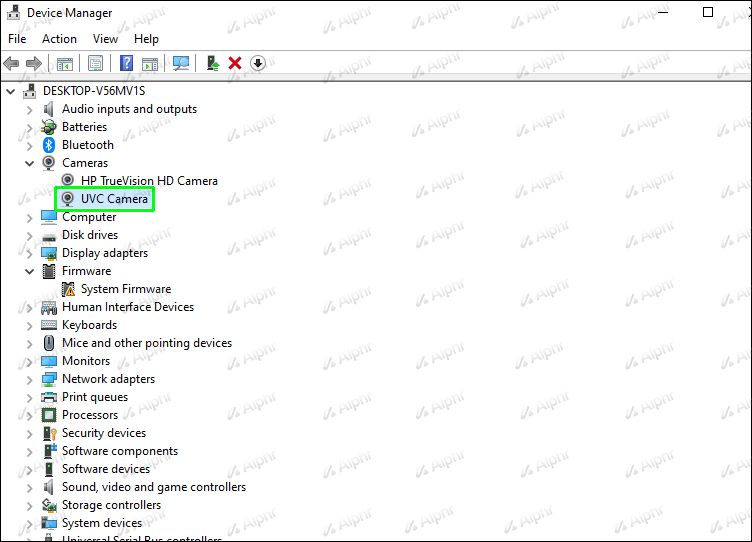Click the Keyboards category icon
This screenshot has width=752, height=542.
point(49,325)
